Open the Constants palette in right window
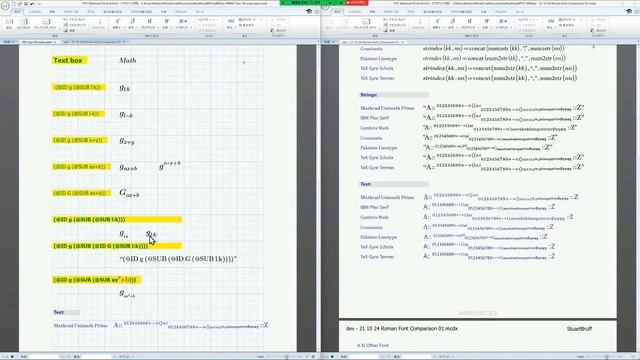 point(486,23)
